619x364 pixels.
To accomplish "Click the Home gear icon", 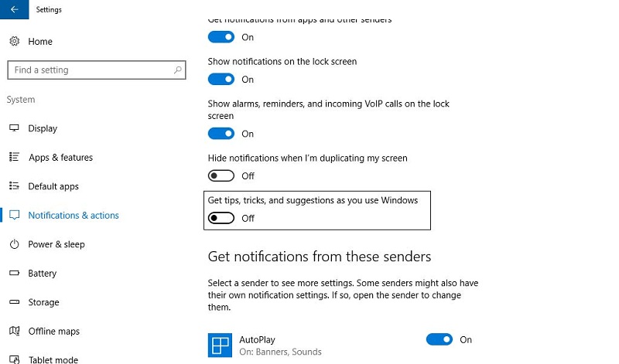I will 14,41.
